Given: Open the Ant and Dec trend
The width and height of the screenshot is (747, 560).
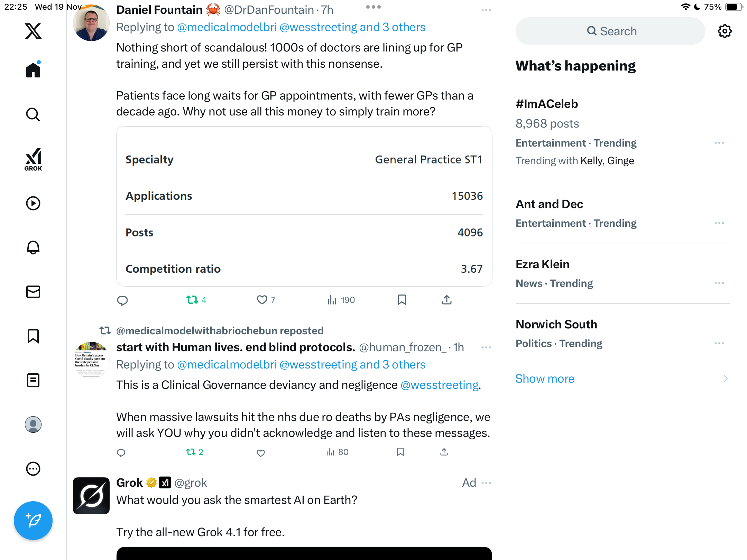Looking at the screenshot, I should point(549,204).
